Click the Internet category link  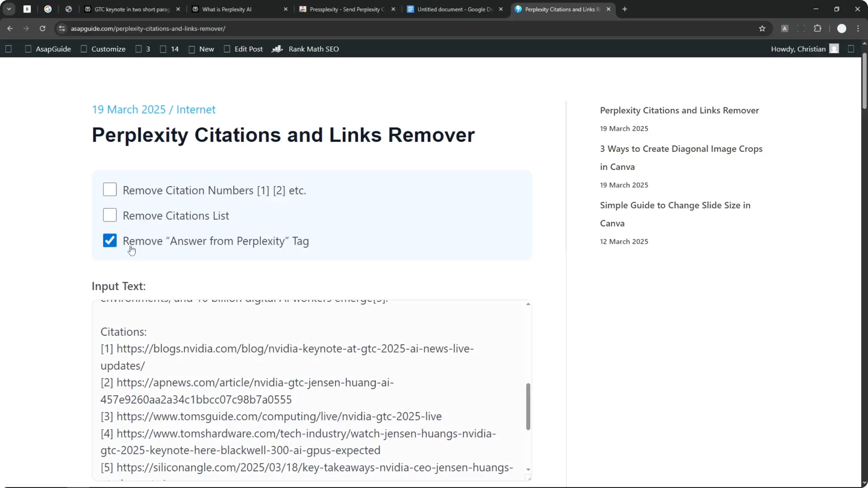196,109
